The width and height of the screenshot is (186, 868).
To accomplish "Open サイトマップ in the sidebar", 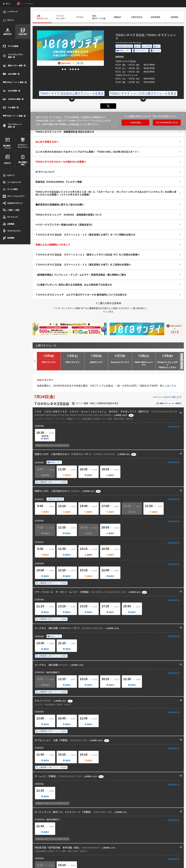I will click(x=15, y=217).
